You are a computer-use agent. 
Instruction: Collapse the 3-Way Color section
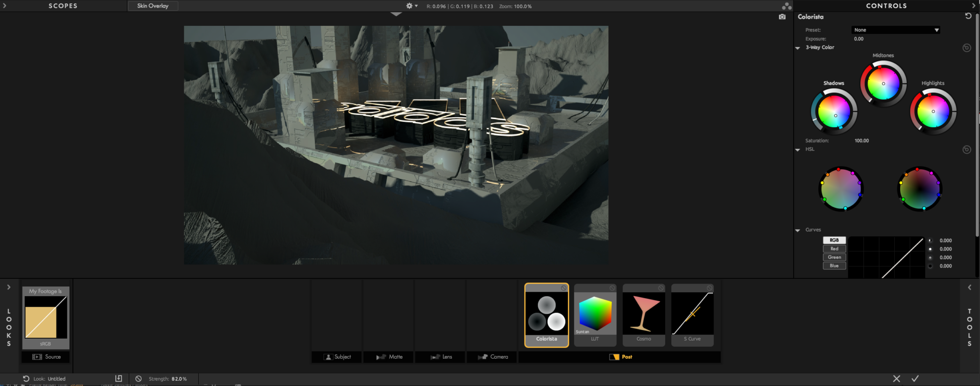coord(798,48)
